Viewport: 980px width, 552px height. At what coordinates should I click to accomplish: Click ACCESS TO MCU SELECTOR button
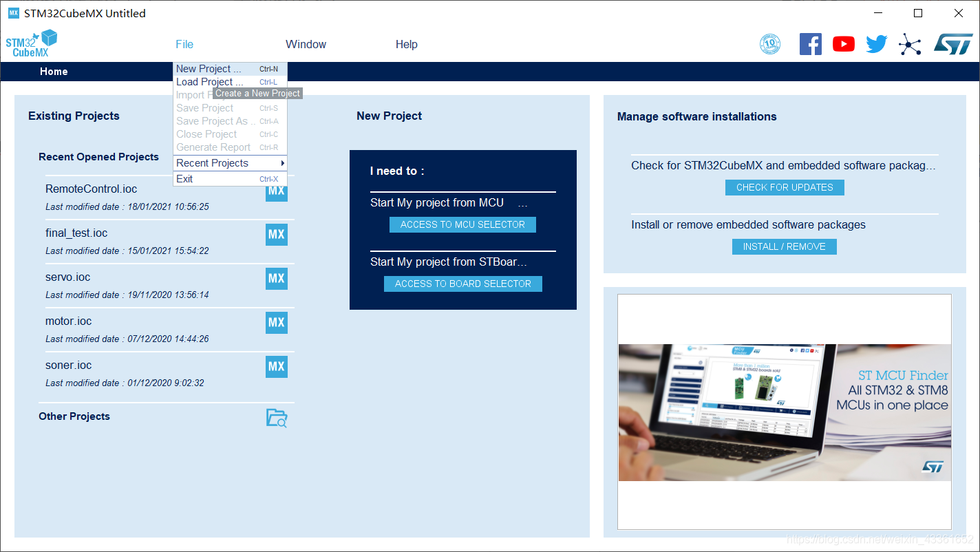[x=462, y=224]
